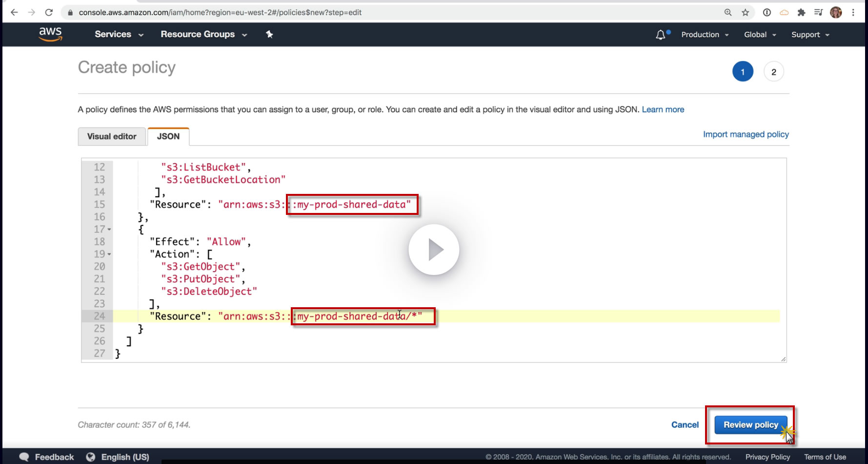Open the Chrome profile avatar
This screenshot has width=868, height=464.
click(x=836, y=13)
